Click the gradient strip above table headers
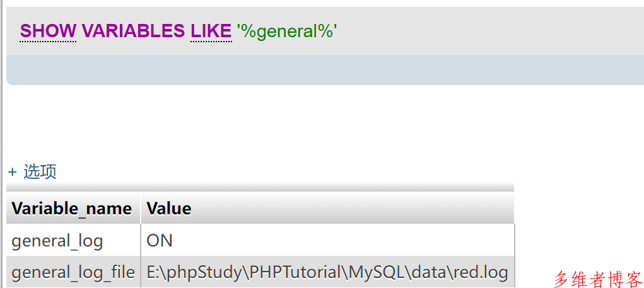Viewport: 644px width, 288px height. [260, 187]
